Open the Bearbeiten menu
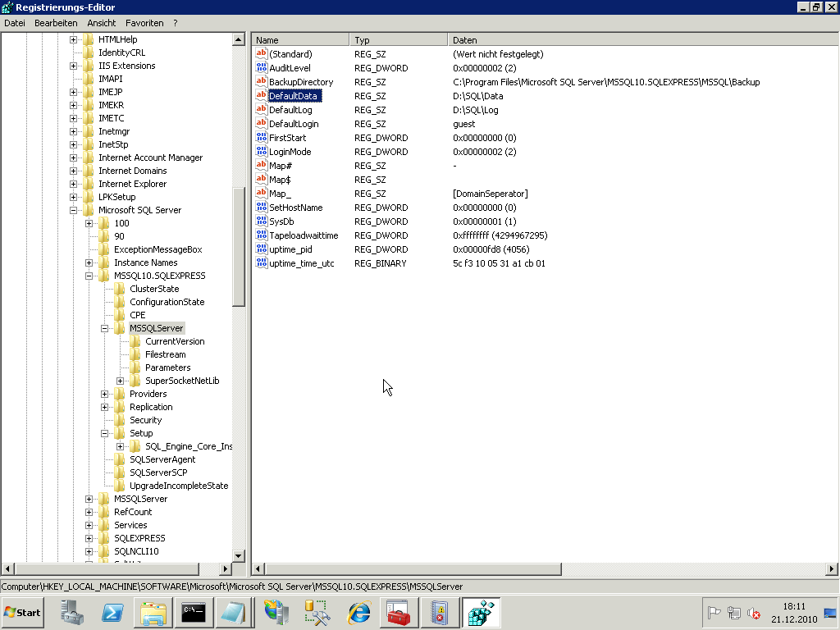Image resolution: width=840 pixels, height=630 pixels. click(56, 23)
